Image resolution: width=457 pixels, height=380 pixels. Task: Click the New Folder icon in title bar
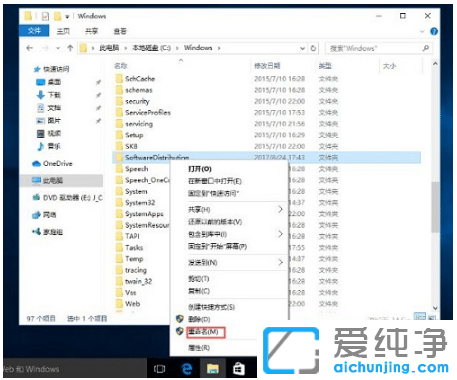point(57,16)
